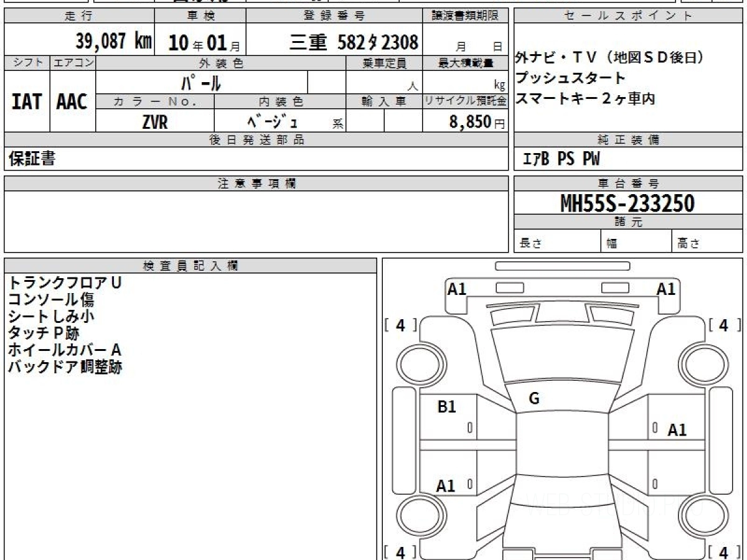Image resolution: width=747 pixels, height=560 pixels.
Task: Select the color number ZVR
Action: [x=155, y=122]
